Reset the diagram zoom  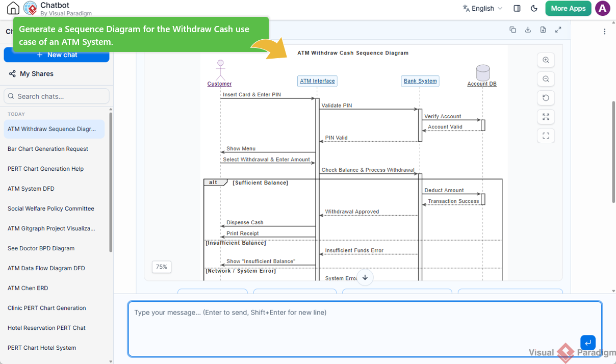pos(546,98)
